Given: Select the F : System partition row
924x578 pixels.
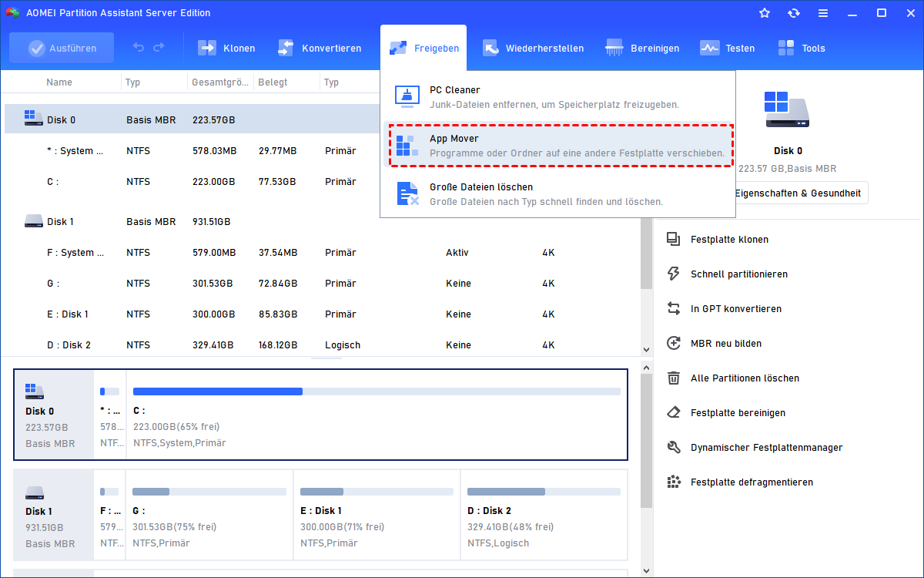Looking at the screenshot, I should [323, 253].
